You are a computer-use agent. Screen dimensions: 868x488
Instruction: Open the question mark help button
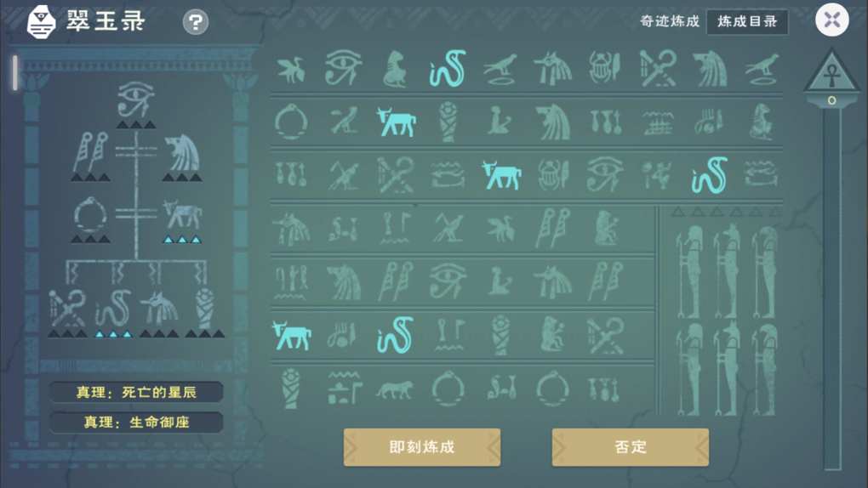coord(196,22)
